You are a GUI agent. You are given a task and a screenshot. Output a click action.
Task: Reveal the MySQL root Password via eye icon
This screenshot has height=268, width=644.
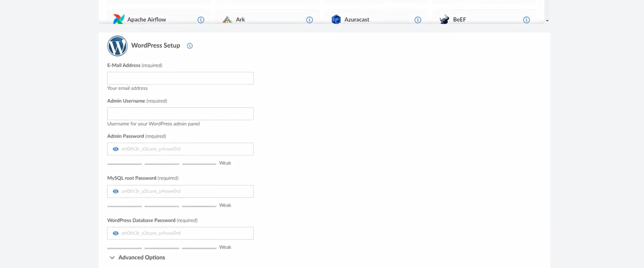click(x=115, y=191)
